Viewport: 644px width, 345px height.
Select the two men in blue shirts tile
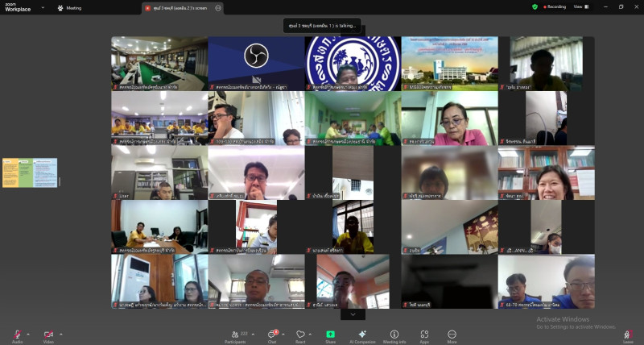pos(547,281)
